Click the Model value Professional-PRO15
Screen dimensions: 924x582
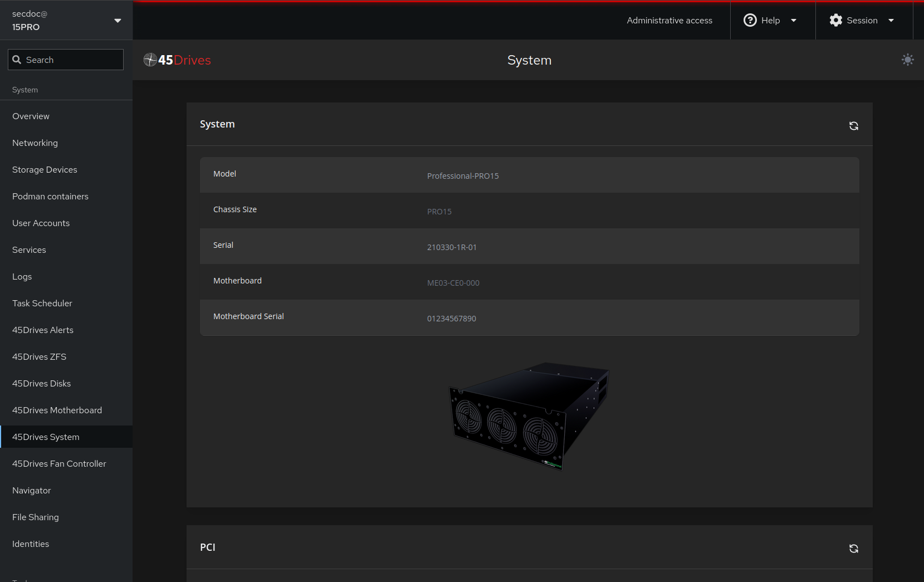click(x=463, y=176)
